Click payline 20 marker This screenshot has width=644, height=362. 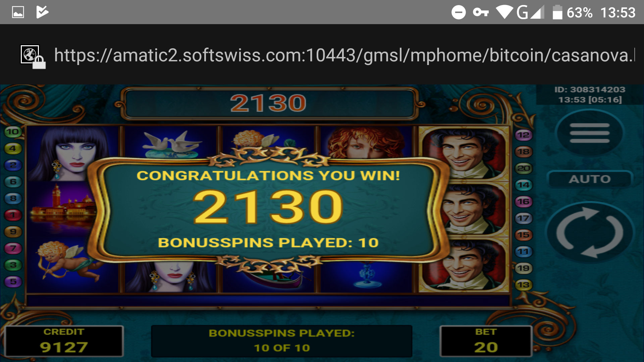[x=524, y=168]
